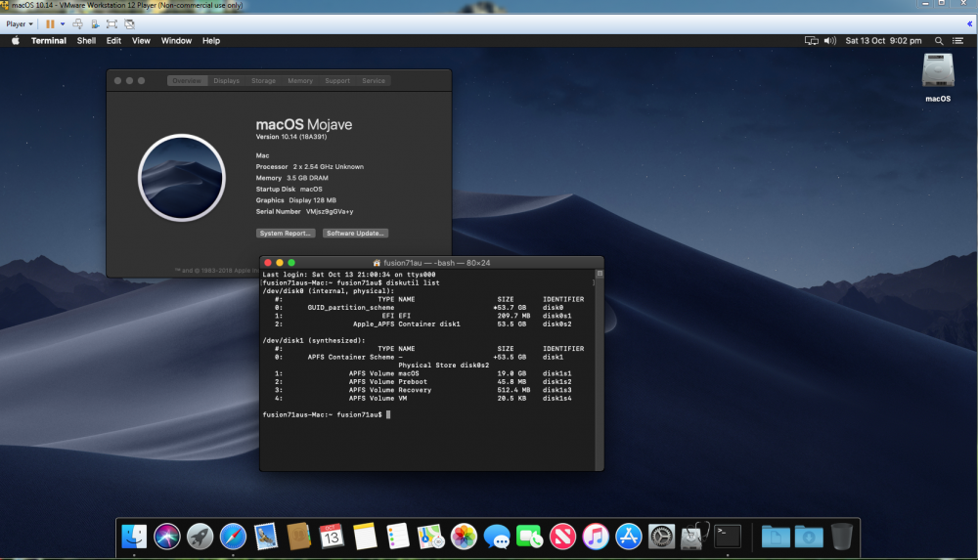Open Launchpad rocket icon

click(200, 537)
